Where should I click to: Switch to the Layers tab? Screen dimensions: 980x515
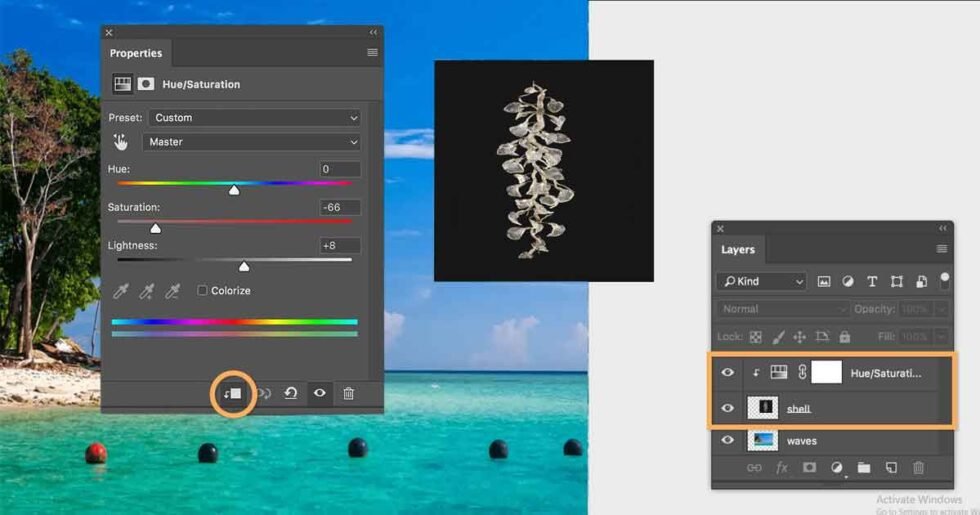738,249
